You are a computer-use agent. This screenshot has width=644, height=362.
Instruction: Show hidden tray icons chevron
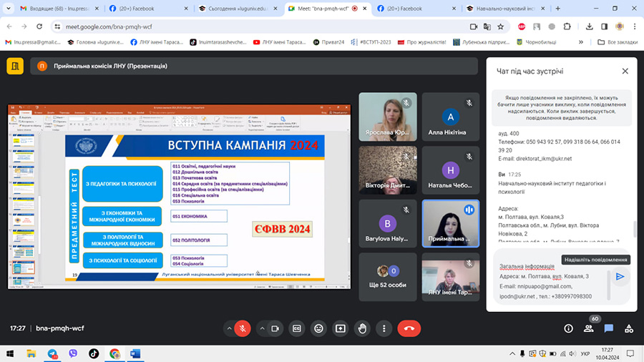pos(512,353)
